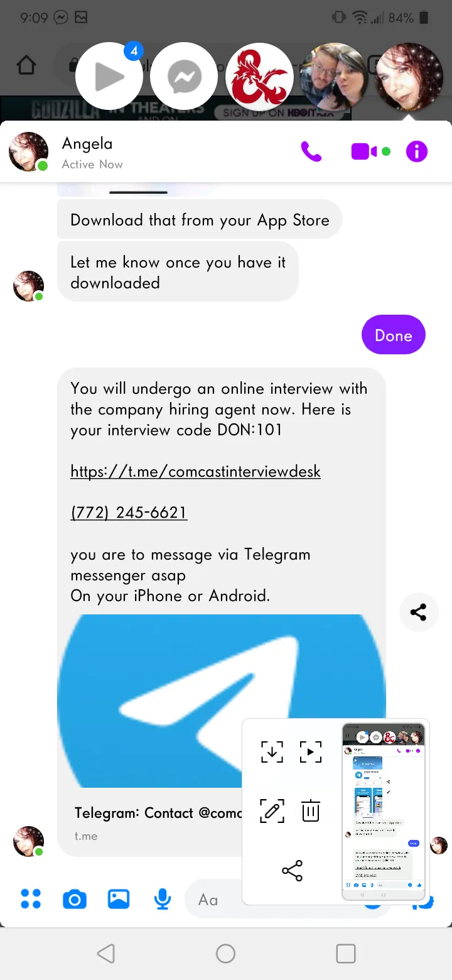Screen dimensions: 452x980
Task: Start a voice call with Angela
Action: click(311, 151)
